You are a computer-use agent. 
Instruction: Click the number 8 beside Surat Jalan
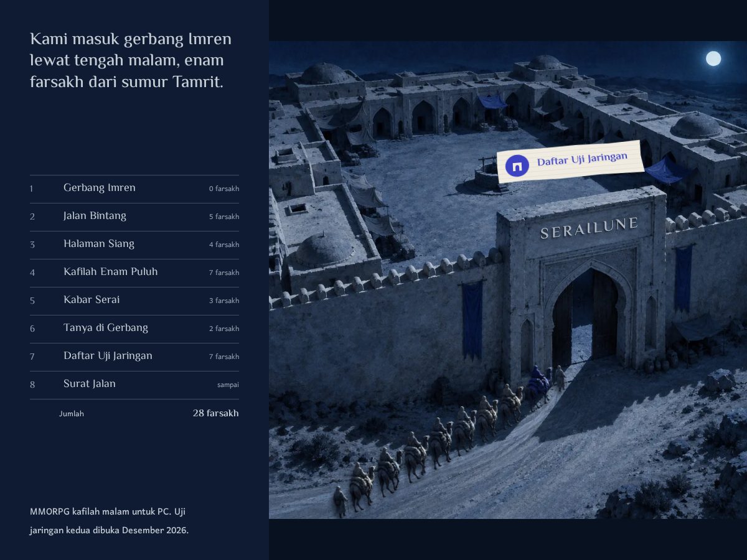pyautogui.click(x=32, y=385)
